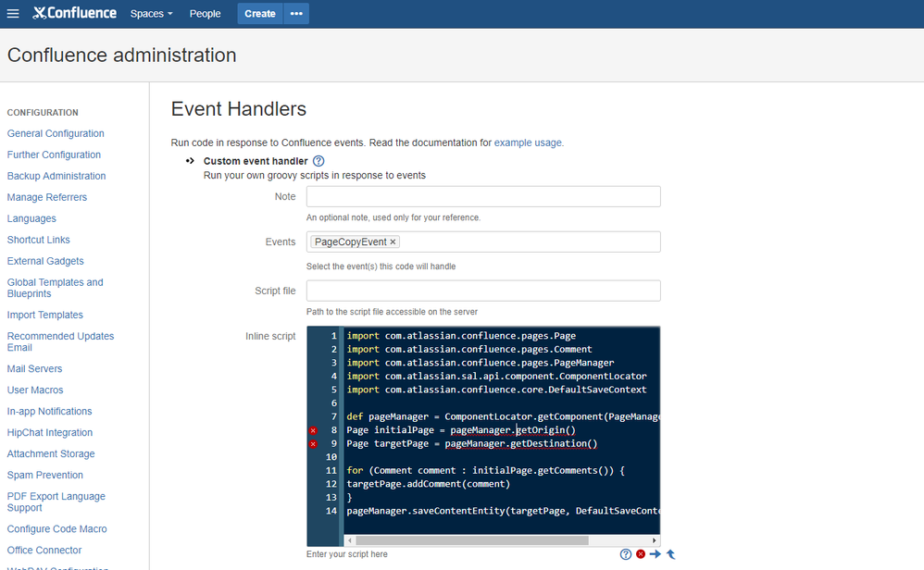The width and height of the screenshot is (924, 570).
Task: Click the error marker on line 8
Action: [313, 430]
